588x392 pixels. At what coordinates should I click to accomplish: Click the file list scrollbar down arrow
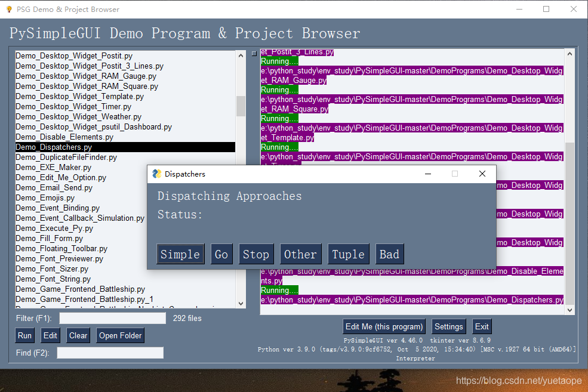pyautogui.click(x=241, y=304)
